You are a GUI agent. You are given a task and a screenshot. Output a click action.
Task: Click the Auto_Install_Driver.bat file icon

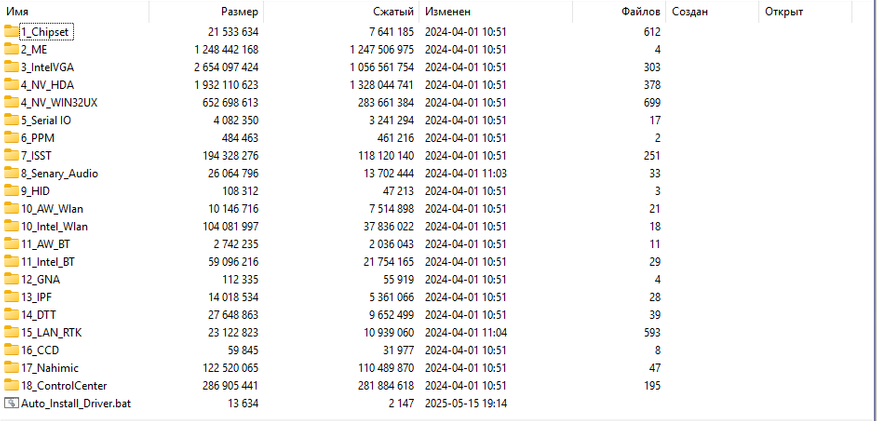(11, 403)
